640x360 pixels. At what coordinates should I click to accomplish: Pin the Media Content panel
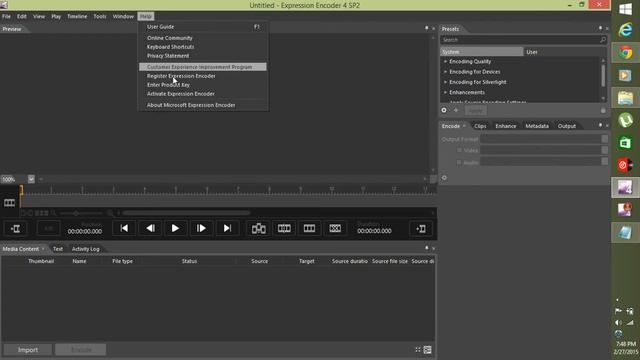click(427, 248)
